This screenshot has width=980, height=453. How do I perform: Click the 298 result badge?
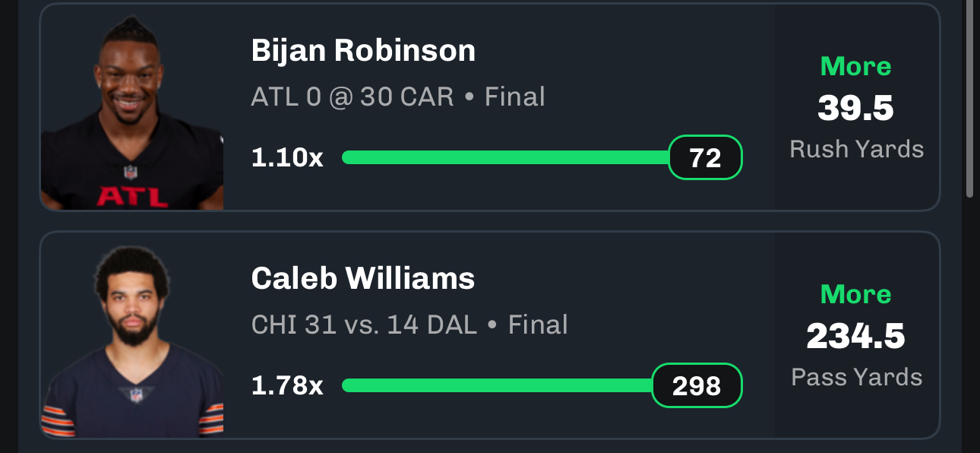click(697, 385)
